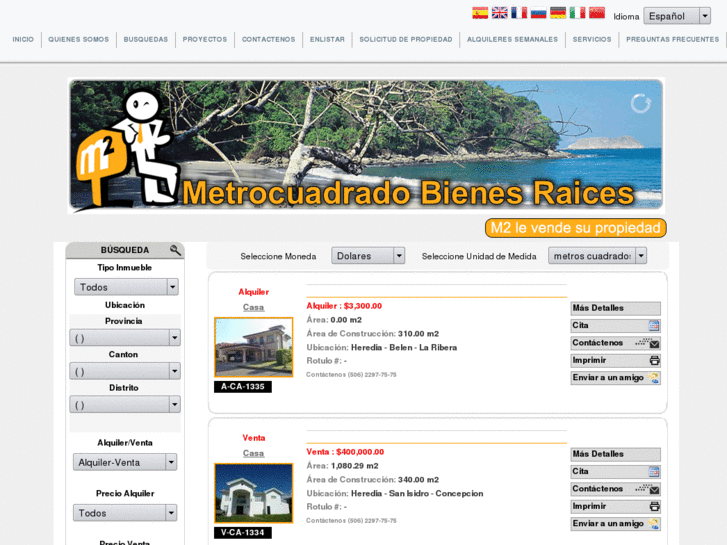Image resolution: width=727 pixels, height=545 pixels.
Task: Select the Italian flag icon
Action: 577,13
